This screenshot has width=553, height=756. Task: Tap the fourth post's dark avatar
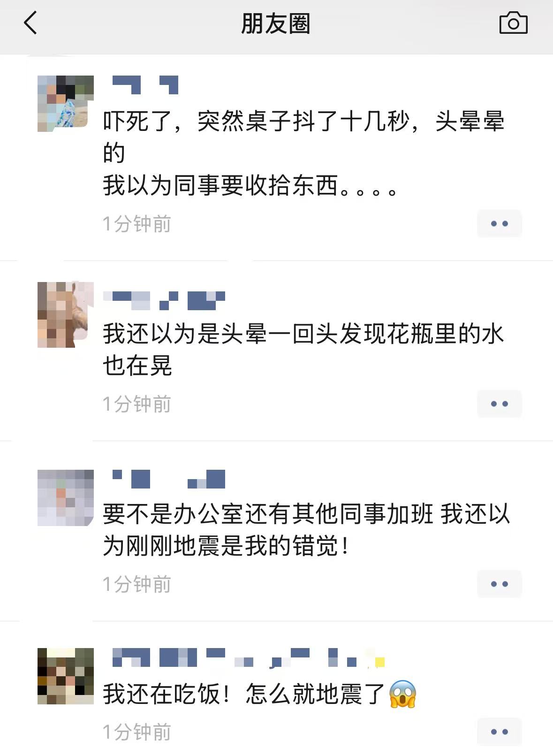66,676
